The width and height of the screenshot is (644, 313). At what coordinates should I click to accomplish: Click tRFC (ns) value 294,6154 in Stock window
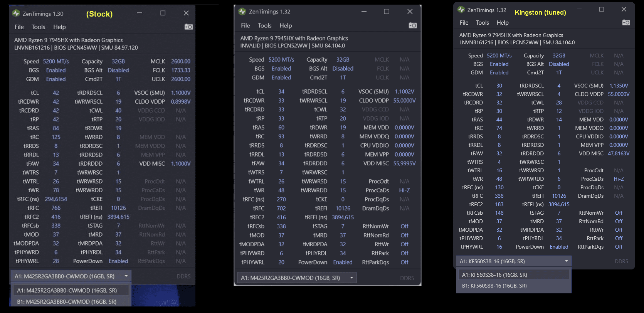tap(56, 199)
